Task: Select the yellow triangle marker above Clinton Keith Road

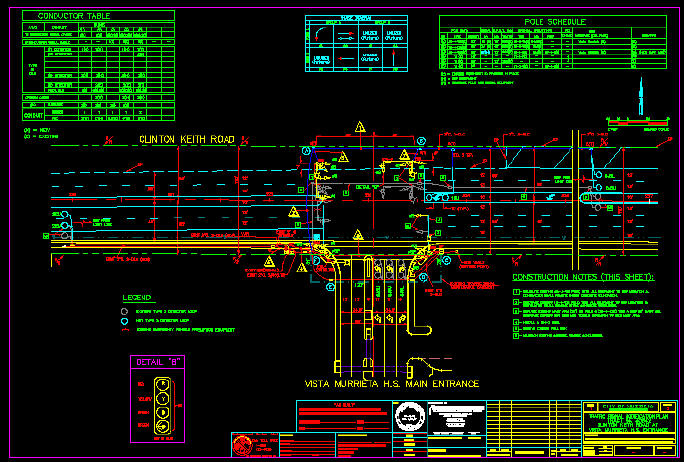Action: click(358, 128)
